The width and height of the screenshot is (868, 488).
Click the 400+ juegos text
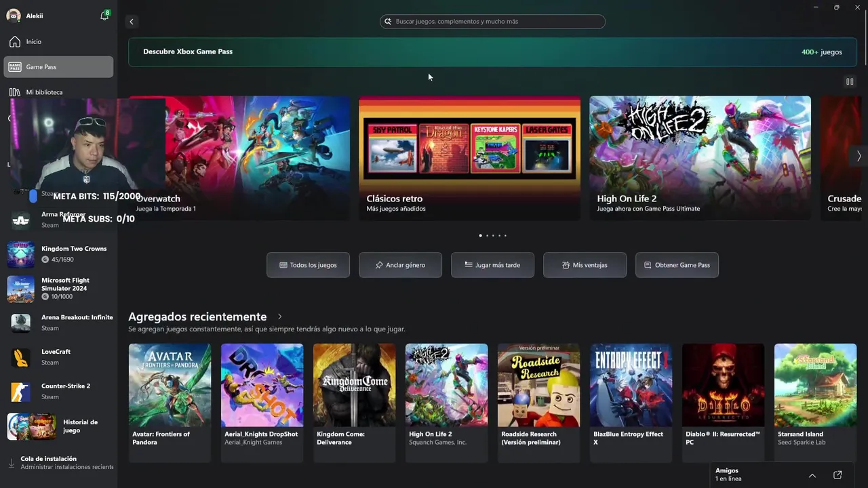[822, 52]
